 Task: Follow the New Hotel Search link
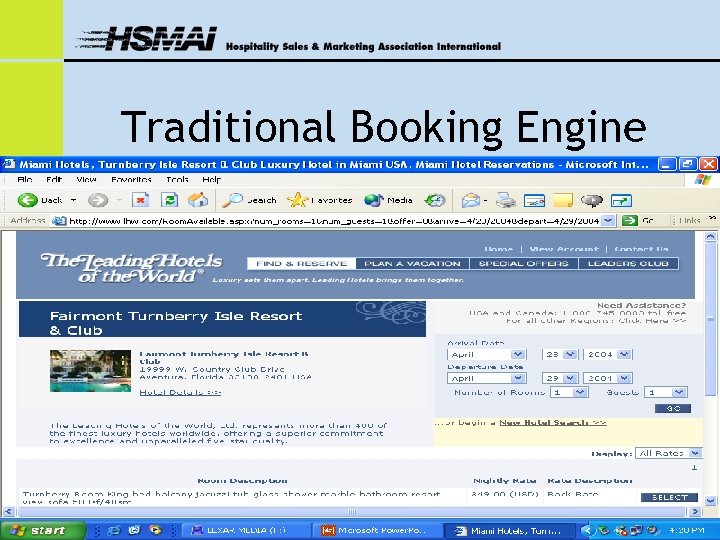click(553, 423)
